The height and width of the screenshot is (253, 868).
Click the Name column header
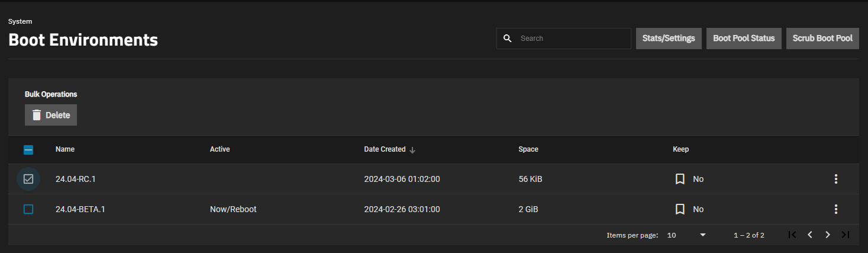(x=65, y=149)
